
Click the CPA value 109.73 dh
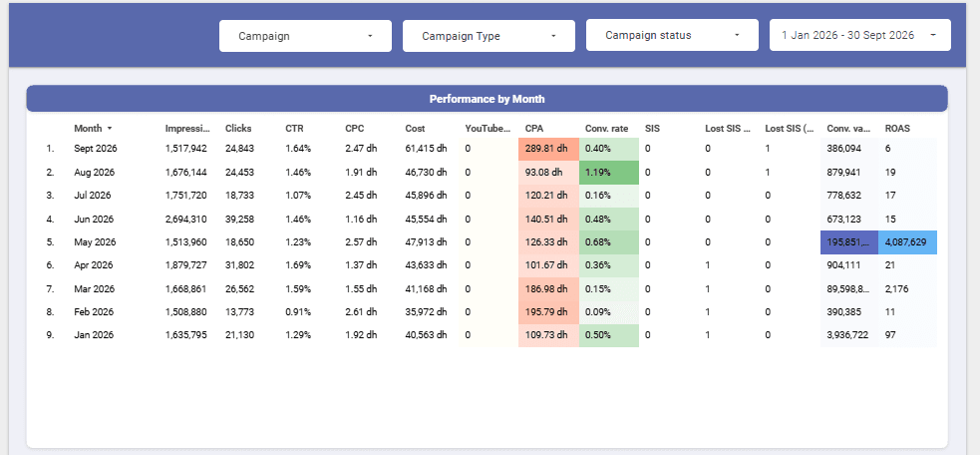click(548, 335)
